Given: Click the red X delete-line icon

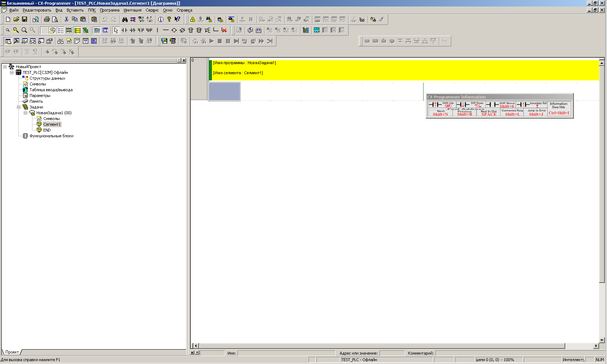Looking at the screenshot, I should pos(224,30).
